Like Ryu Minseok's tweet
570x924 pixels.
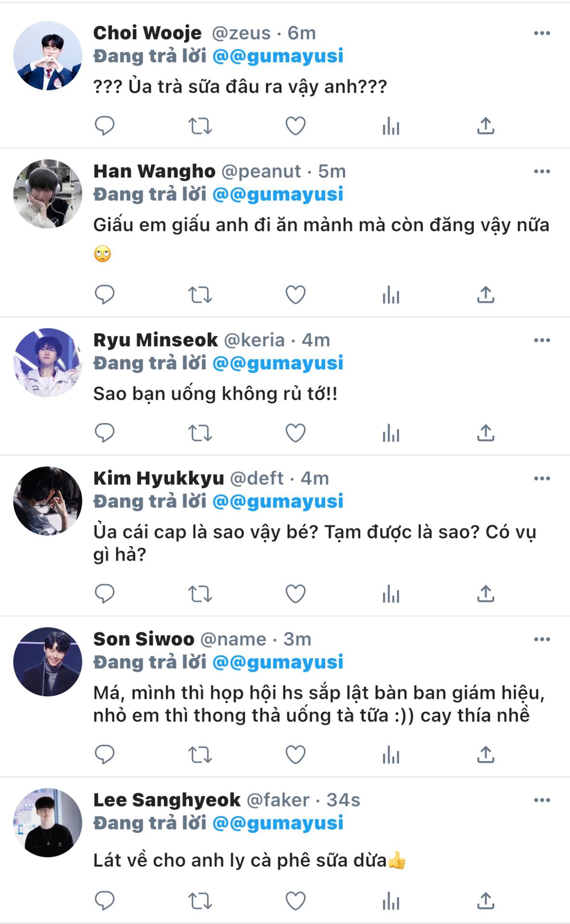pyautogui.click(x=295, y=433)
